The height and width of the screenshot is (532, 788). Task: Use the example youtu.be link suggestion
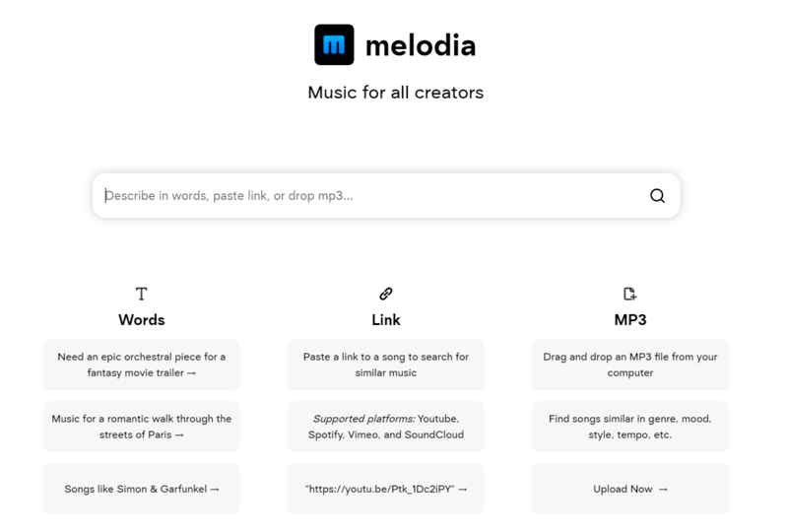coord(386,489)
